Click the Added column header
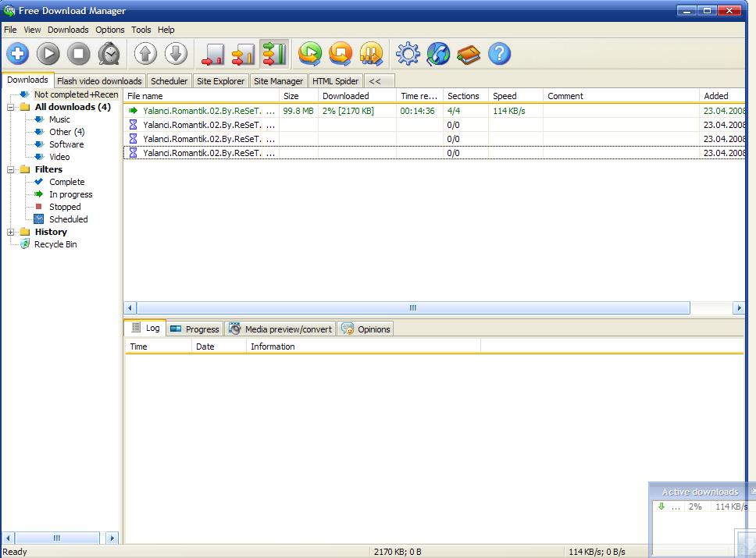Screen dimensions: 756x558 point(722,96)
